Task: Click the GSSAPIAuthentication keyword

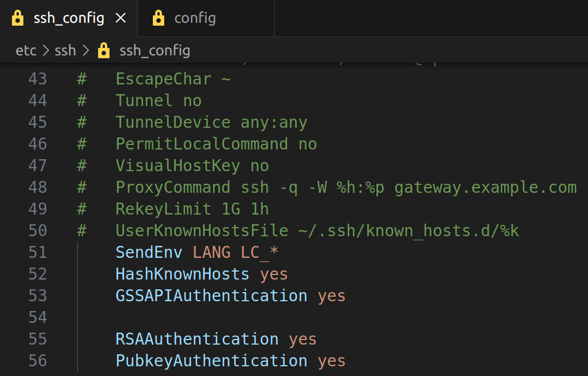Action: click(211, 296)
